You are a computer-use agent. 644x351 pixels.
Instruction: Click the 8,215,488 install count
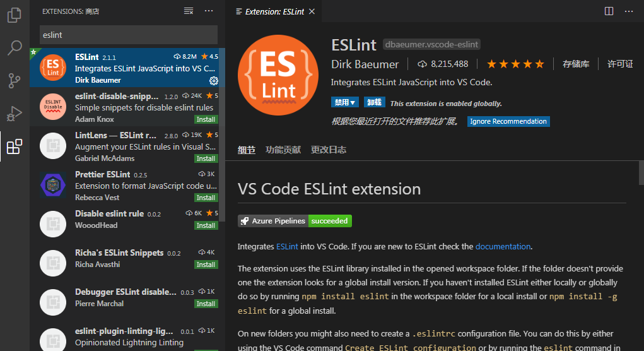pos(443,64)
